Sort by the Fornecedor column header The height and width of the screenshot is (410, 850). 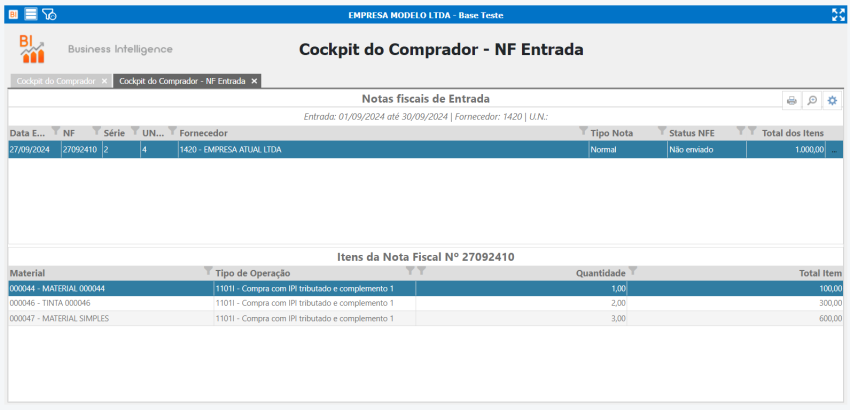(203, 133)
